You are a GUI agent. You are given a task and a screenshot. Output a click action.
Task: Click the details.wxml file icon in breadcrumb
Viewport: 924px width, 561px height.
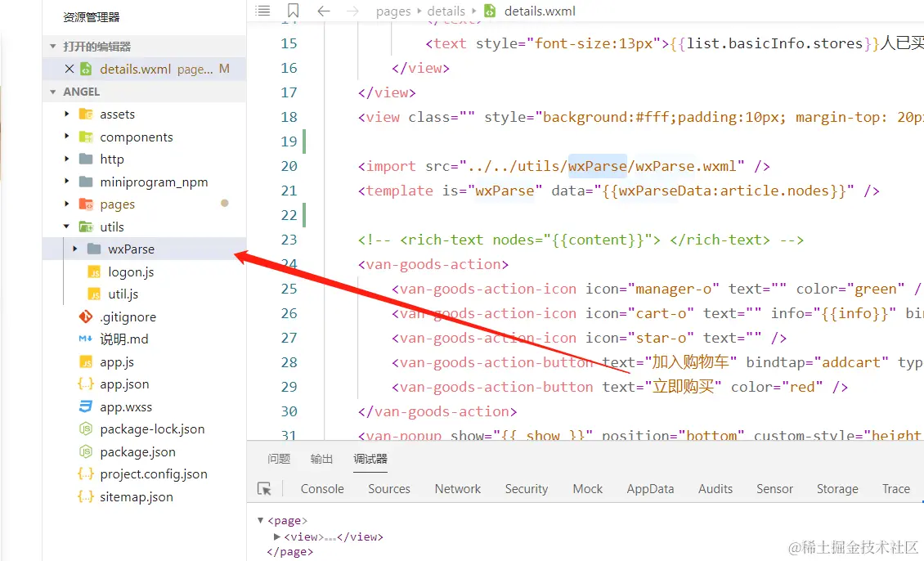point(490,11)
